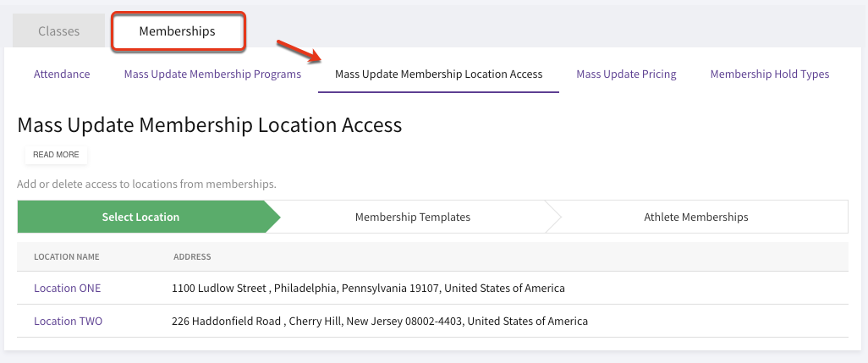Select the Memberships tab
Screen dimensions: 868x363
coord(177,31)
